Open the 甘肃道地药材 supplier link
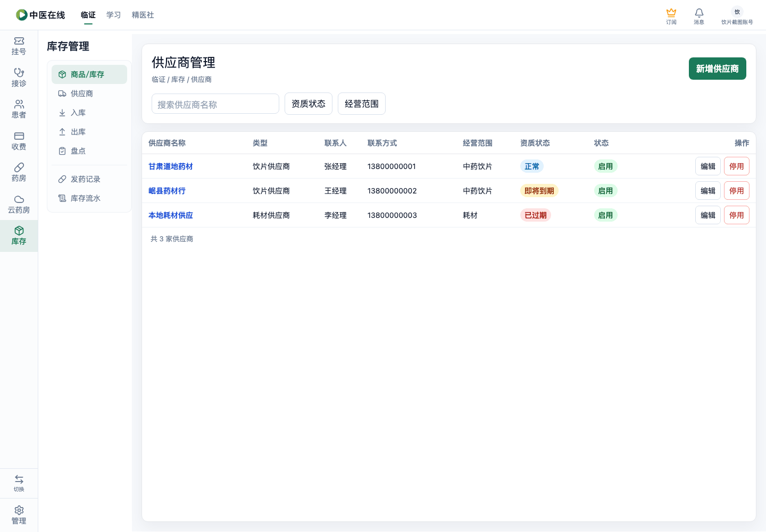The height and width of the screenshot is (532, 766). click(x=171, y=166)
